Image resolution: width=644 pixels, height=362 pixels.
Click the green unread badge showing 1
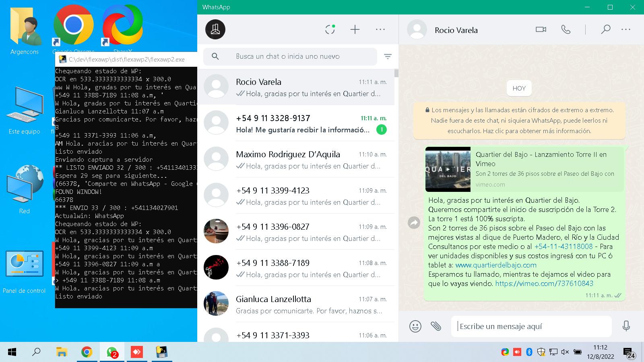click(x=381, y=130)
